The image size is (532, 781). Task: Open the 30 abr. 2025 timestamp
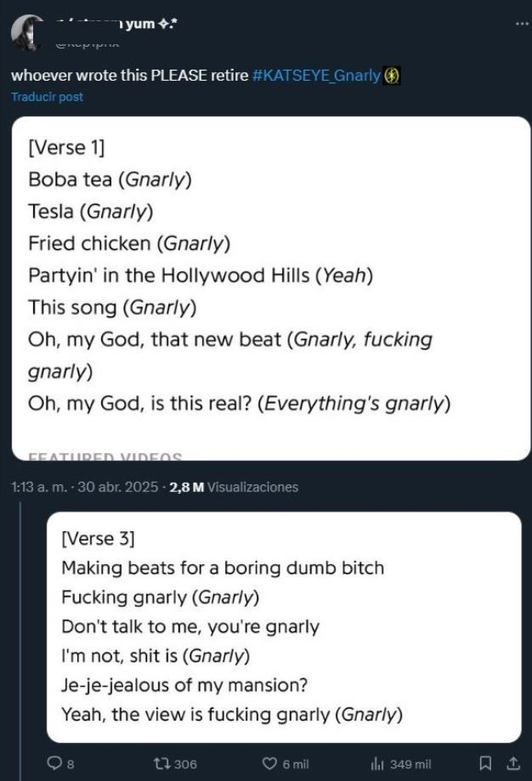coord(118,487)
